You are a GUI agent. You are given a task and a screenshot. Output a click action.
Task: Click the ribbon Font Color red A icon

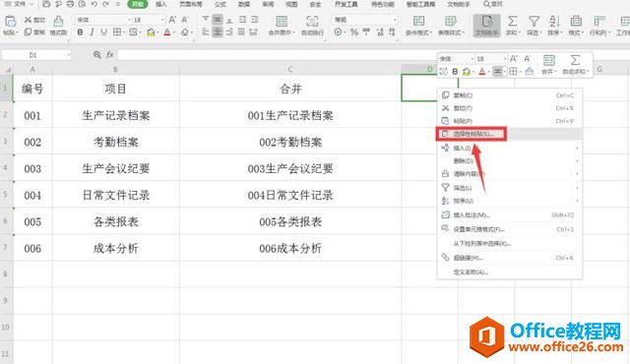[167, 32]
